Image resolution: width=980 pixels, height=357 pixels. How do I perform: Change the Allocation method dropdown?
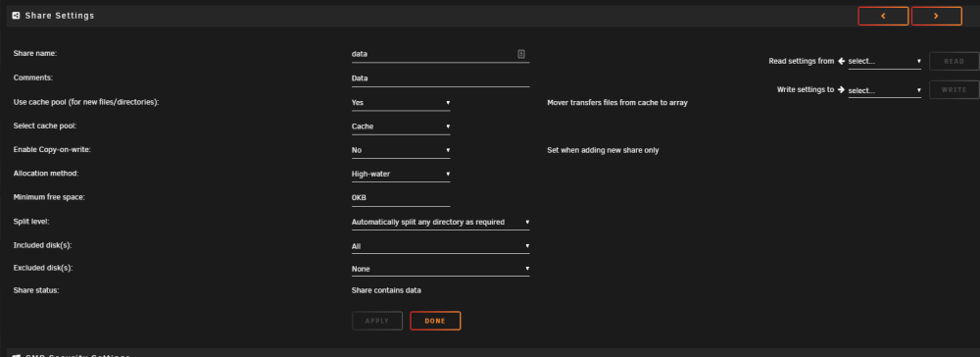click(401, 174)
